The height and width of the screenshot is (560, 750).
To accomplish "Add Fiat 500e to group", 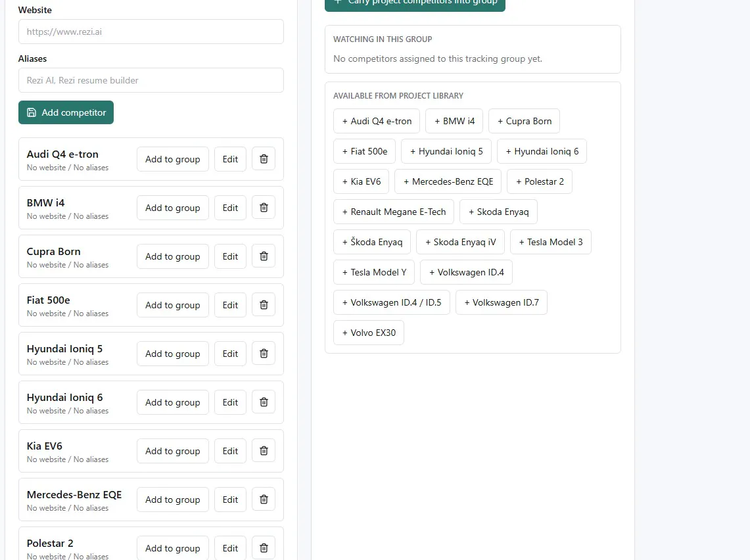I will pyautogui.click(x=173, y=304).
